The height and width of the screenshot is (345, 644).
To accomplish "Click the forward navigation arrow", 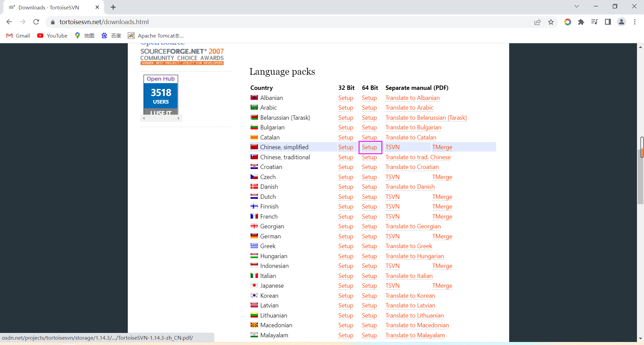I will click(x=22, y=22).
